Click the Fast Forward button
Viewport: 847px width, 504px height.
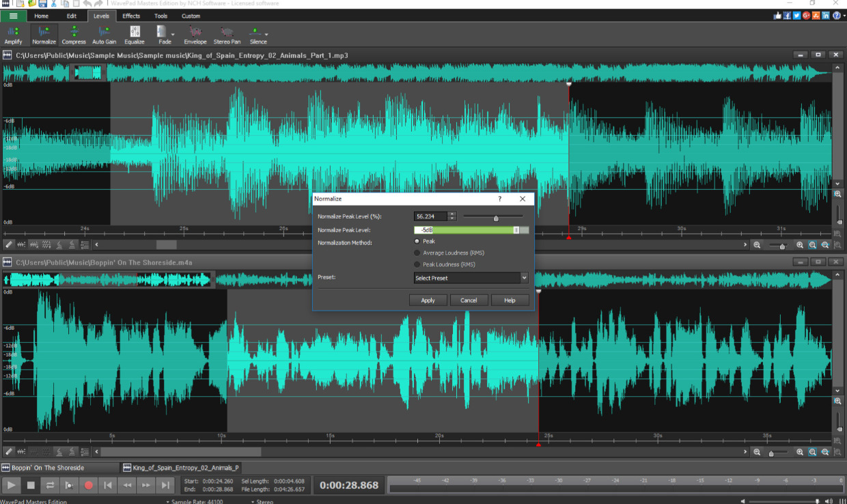click(145, 486)
